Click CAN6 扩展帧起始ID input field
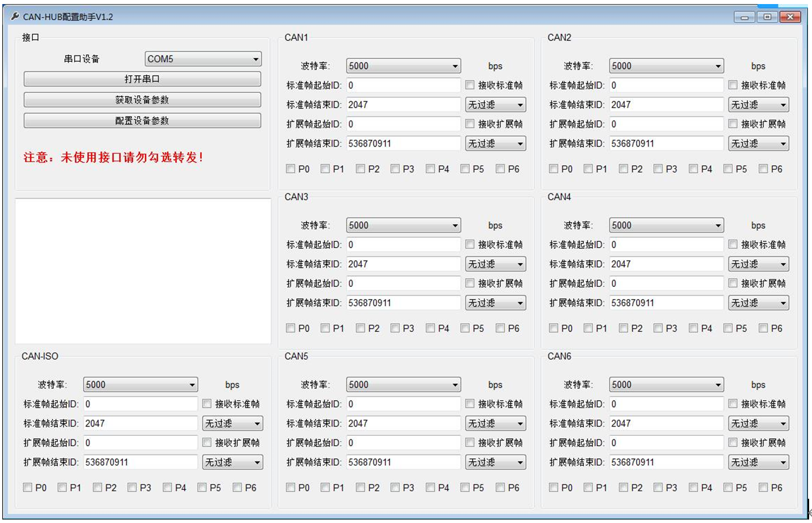 667,442
